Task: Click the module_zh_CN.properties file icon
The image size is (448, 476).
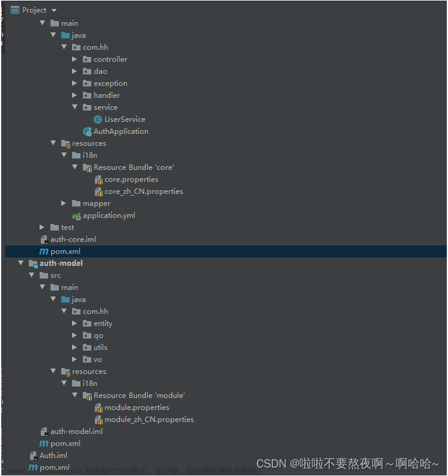Action: (98, 420)
